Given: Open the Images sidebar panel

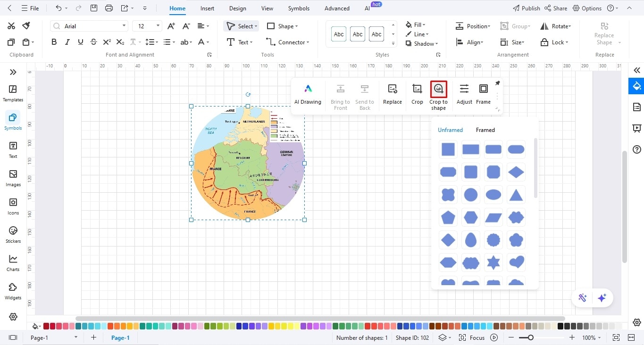Looking at the screenshot, I should click(x=13, y=178).
